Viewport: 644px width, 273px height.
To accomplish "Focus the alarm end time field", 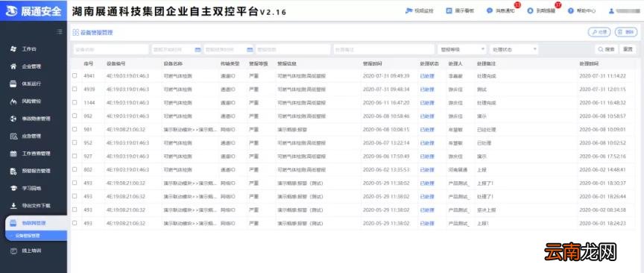I will tap(228, 49).
